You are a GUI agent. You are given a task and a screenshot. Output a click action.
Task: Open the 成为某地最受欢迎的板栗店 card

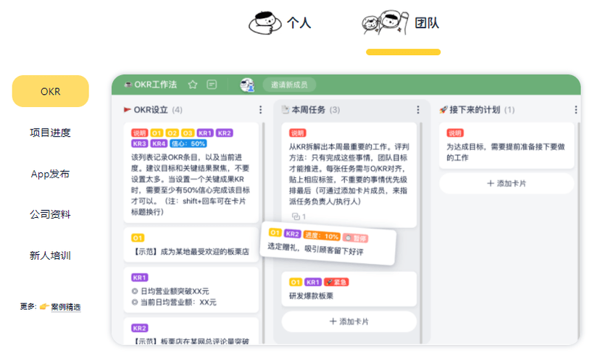[191, 245]
